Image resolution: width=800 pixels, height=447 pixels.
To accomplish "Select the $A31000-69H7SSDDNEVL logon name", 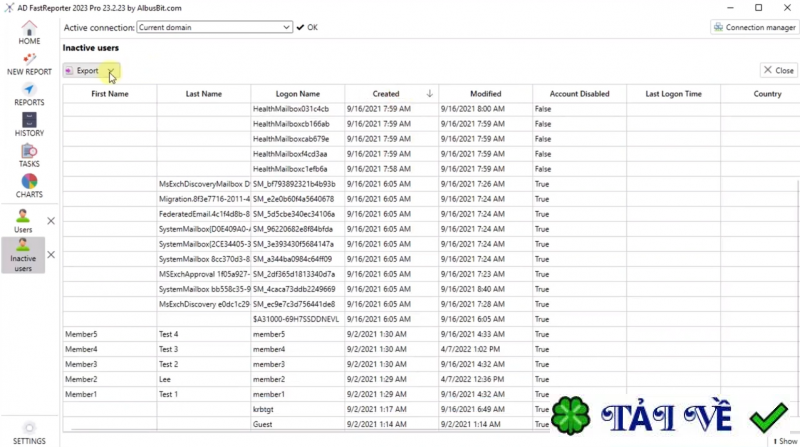I will pyautogui.click(x=297, y=319).
